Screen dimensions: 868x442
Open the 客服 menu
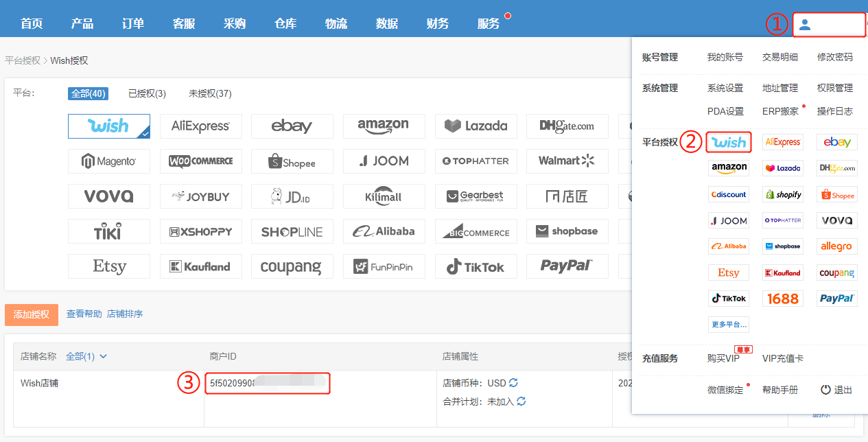tap(184, 24)
